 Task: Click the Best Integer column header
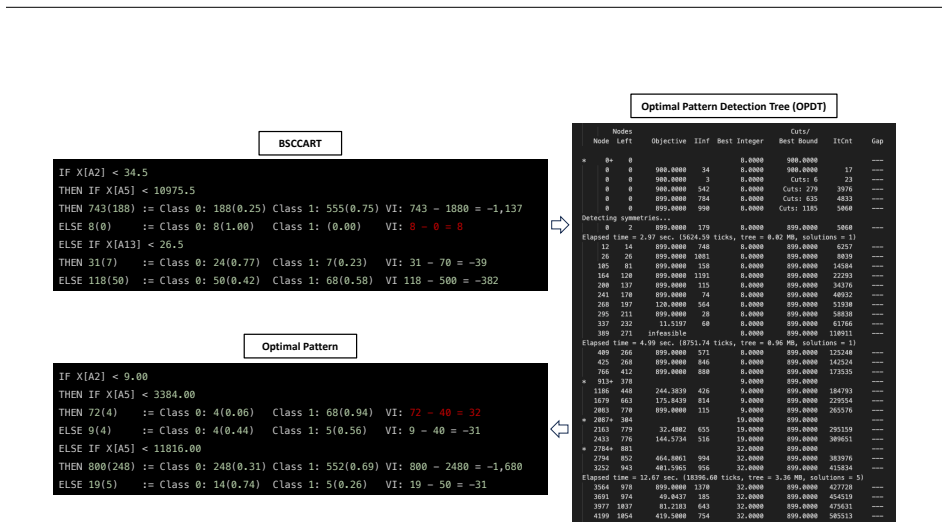(740, 141)
